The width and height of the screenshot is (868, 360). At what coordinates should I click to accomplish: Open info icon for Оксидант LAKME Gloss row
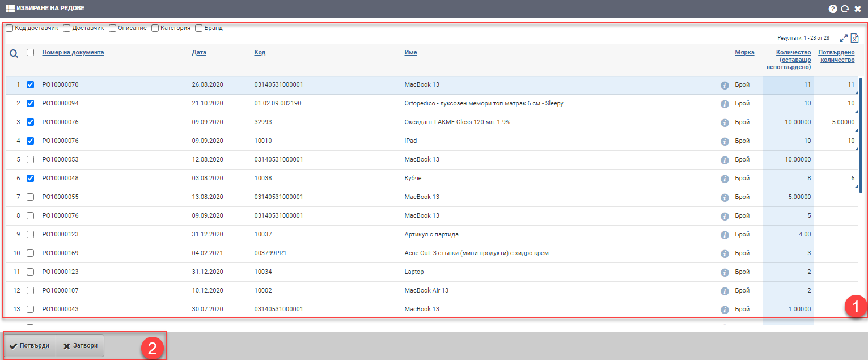click(x=725, y=122)
